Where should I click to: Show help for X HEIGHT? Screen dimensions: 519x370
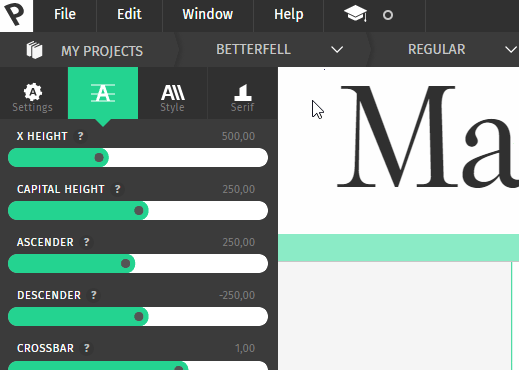click(x=80, y=136)
